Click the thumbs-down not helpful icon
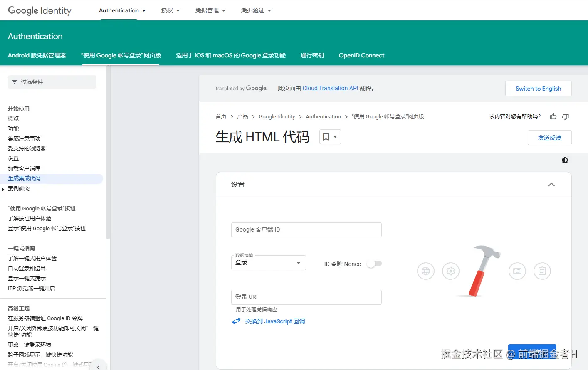The height and width of the screenshot is (370, 588). click(x=566, y=117)
